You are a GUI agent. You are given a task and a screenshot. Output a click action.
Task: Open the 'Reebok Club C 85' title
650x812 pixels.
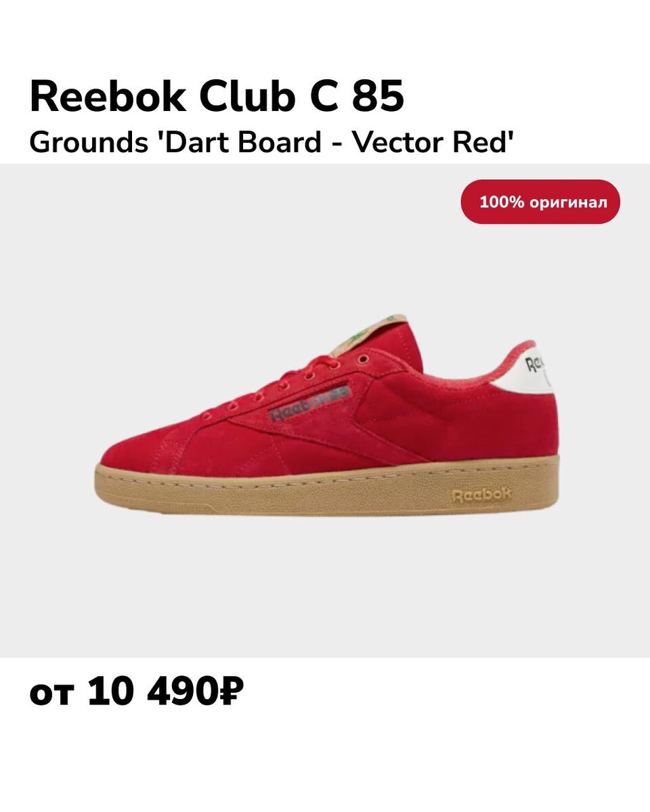(x=217, y=97)
